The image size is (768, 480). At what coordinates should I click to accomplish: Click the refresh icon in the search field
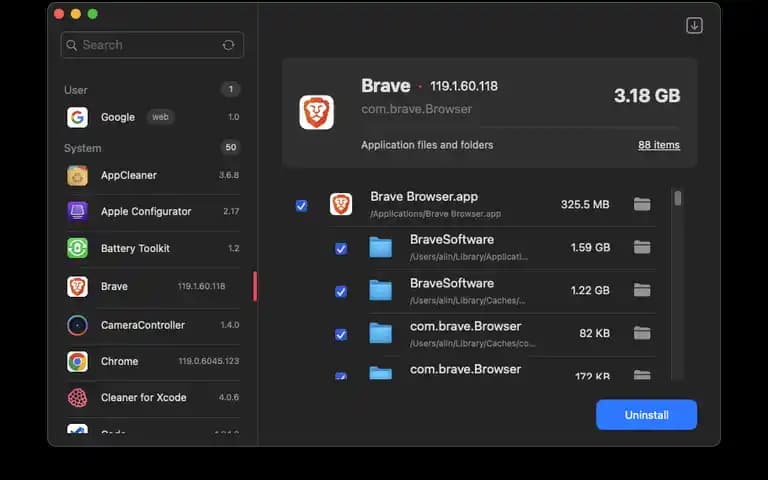(x=228, y=45)
